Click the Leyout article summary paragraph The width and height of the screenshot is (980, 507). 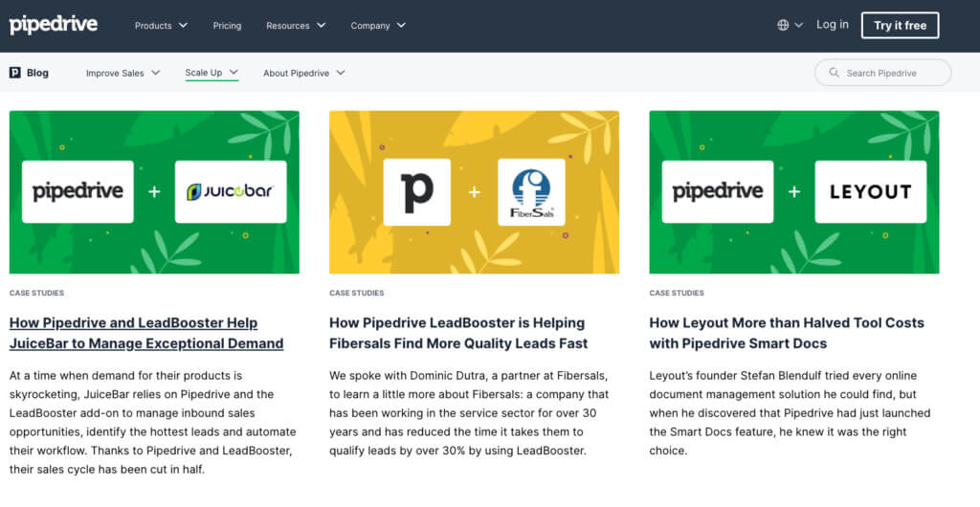790,412
